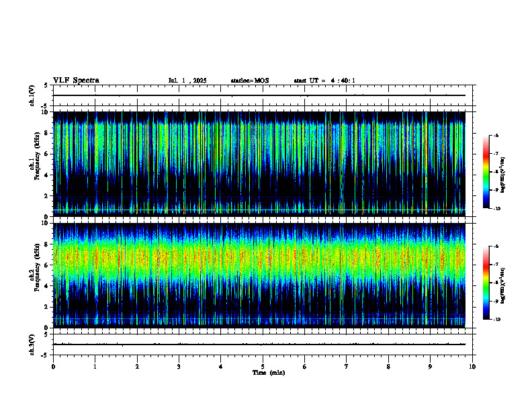
Task: Click the "Time (min)" axis label
Action: click(269, 373)
